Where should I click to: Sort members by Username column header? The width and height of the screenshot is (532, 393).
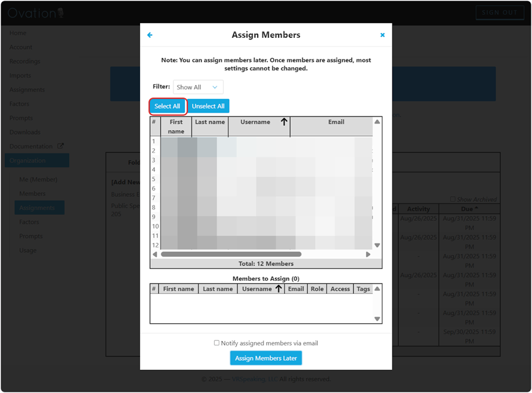pos(259,127)
